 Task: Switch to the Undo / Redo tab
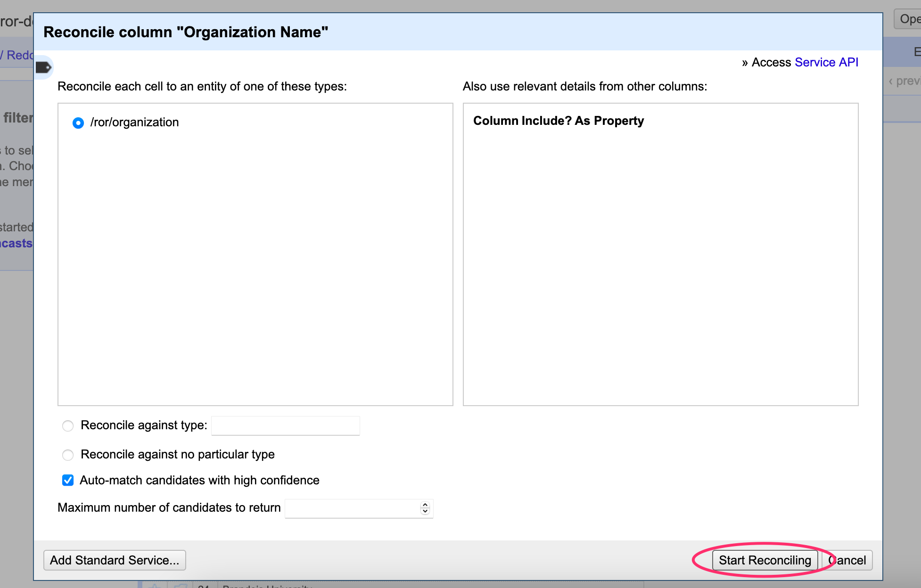[17, 55]
